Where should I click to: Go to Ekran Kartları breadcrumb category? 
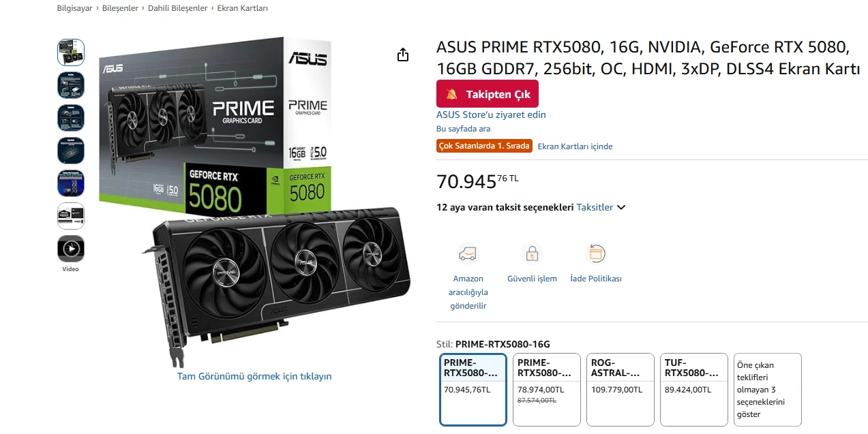[x=242, y=8]
